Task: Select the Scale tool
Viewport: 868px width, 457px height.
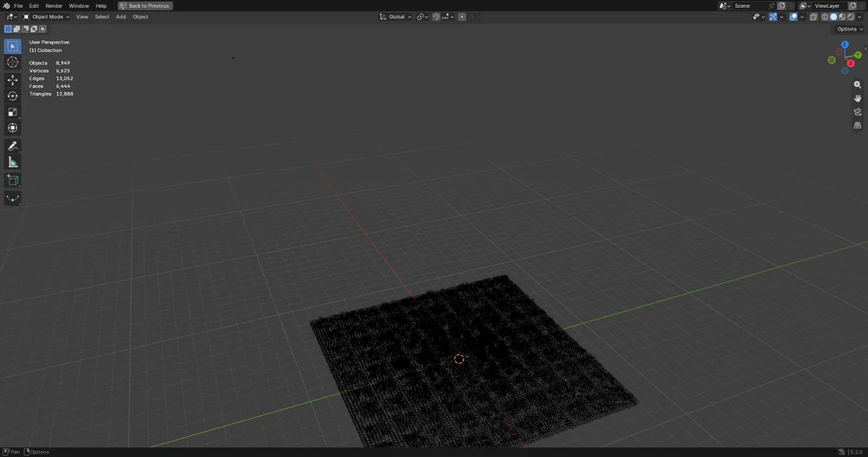Action: click(x=13, y=112)
